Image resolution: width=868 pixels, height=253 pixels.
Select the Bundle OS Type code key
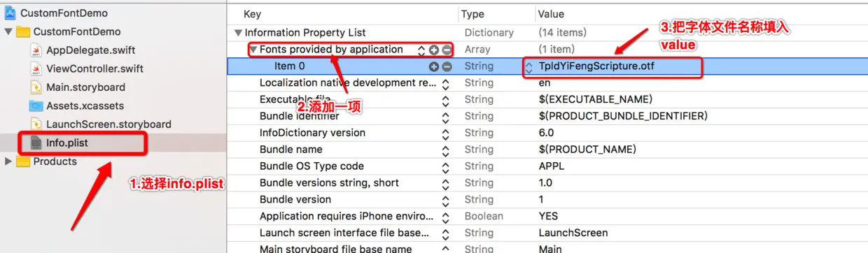coord(311,166)
